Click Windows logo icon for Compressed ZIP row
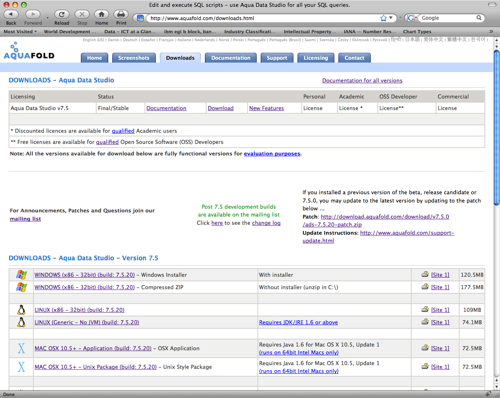 [x=21, y=287]
